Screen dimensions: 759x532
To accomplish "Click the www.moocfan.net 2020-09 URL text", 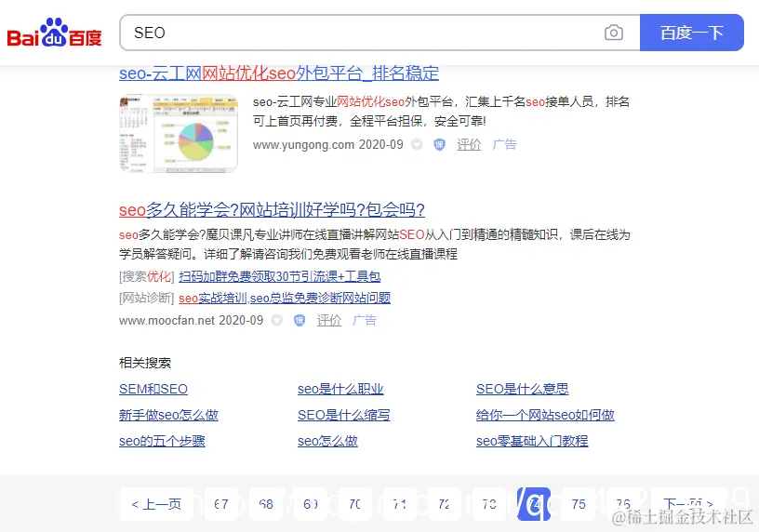I will [x=192, y=320].
